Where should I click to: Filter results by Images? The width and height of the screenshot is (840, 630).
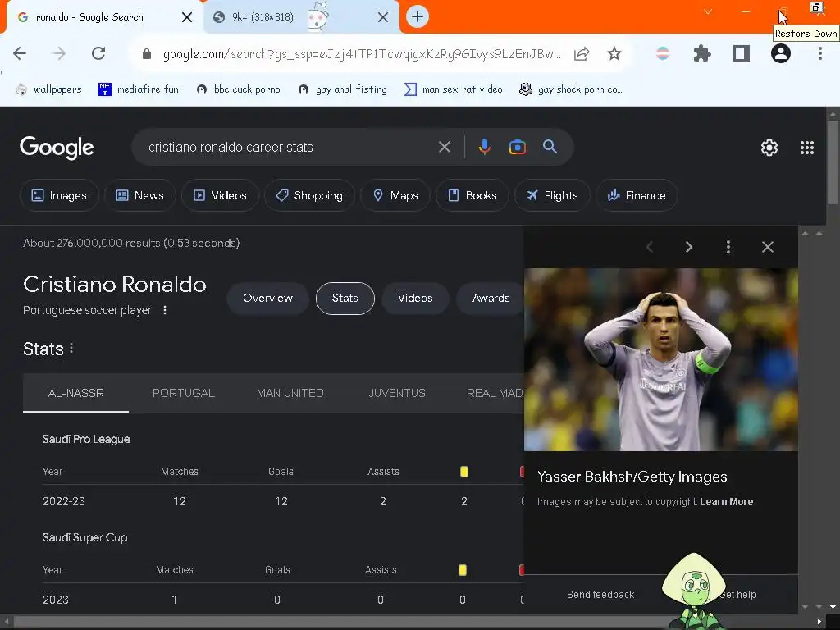tap(59, 195)
